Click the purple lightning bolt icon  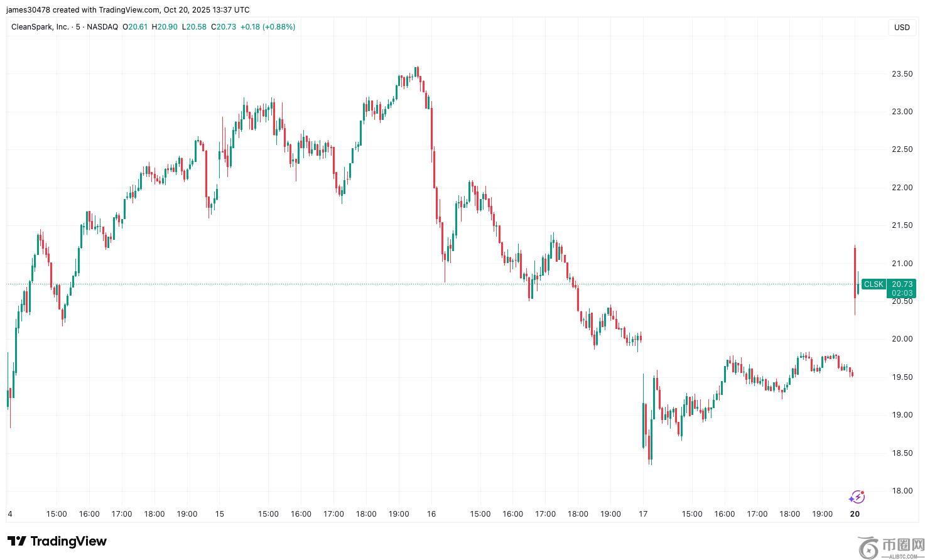(857, 497)
